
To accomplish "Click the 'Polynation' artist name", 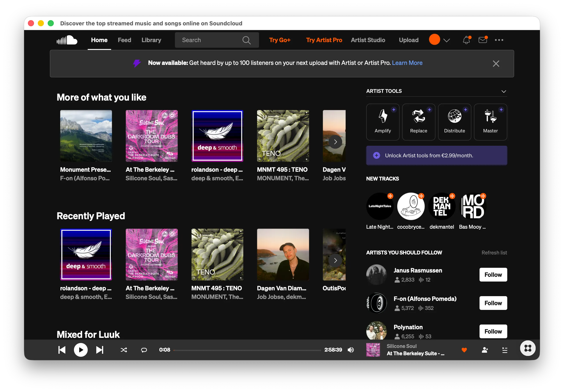I will [408, 327].
